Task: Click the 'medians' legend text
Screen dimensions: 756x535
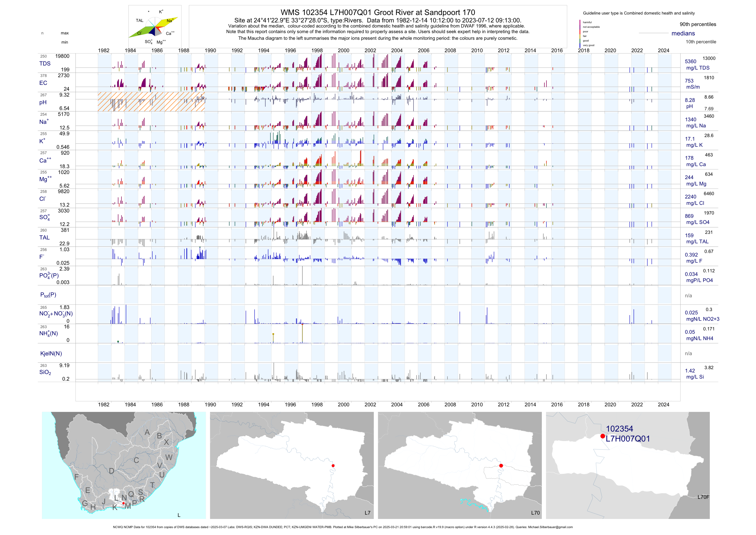Action: (683, 33)
